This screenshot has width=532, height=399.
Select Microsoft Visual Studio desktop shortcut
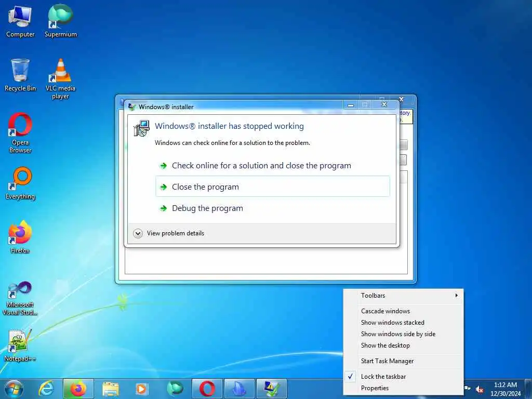[20, 299]
